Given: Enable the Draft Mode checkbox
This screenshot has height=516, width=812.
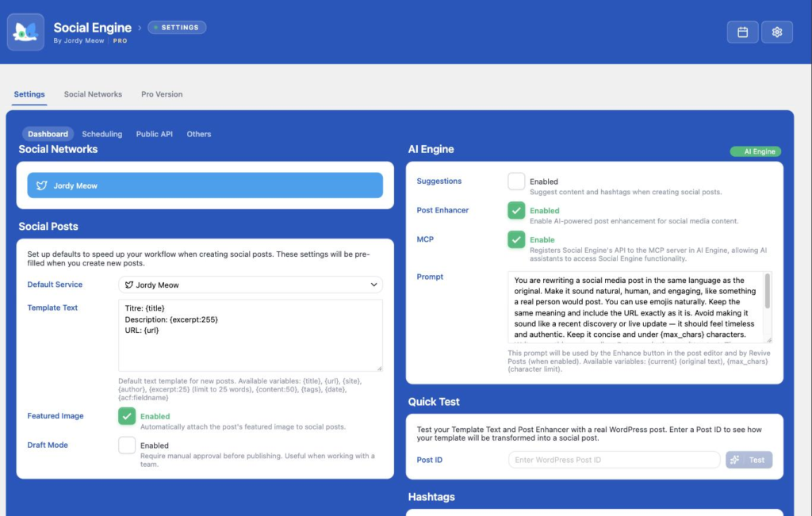Looking at the screenshot, I should click(127, 445).
